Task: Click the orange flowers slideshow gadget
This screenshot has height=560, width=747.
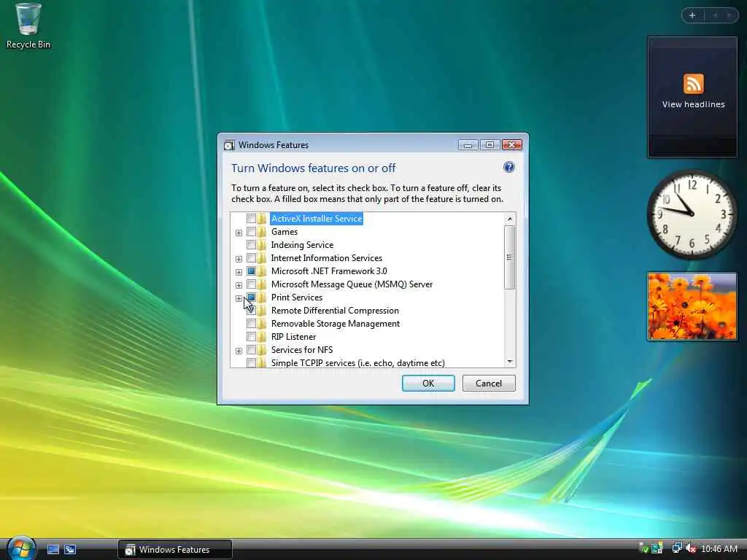Action: [692, 306]
